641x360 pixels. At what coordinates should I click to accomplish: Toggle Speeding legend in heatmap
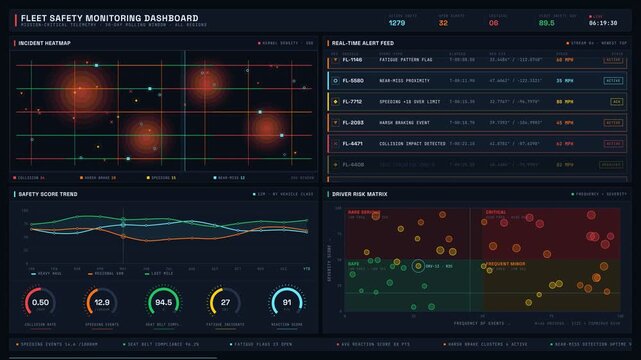(161, 178)
